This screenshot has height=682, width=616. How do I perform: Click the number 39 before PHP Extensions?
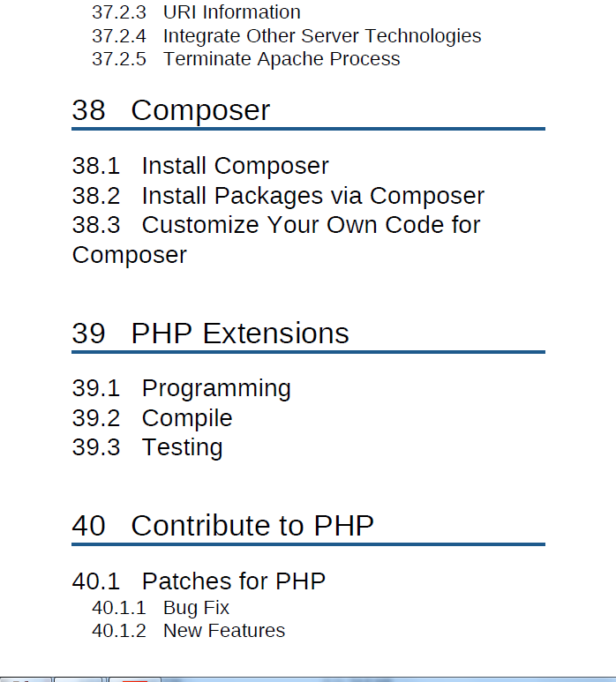click(88, 334)
